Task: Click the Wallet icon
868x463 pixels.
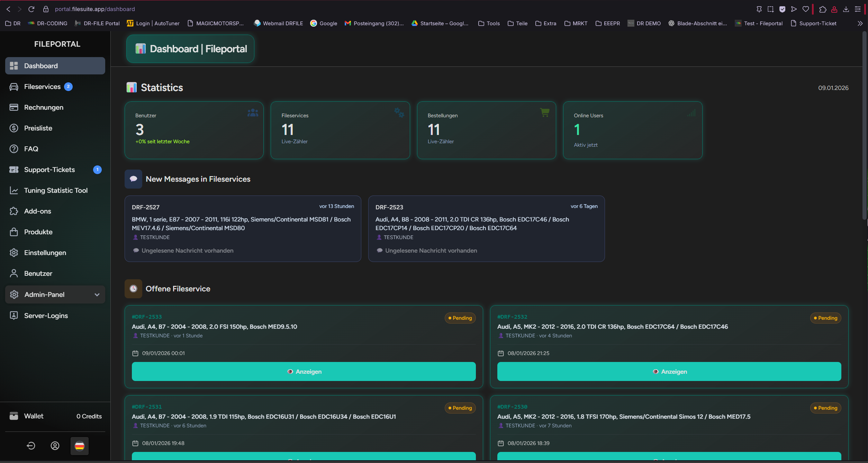Action: [x=14, y=416]
